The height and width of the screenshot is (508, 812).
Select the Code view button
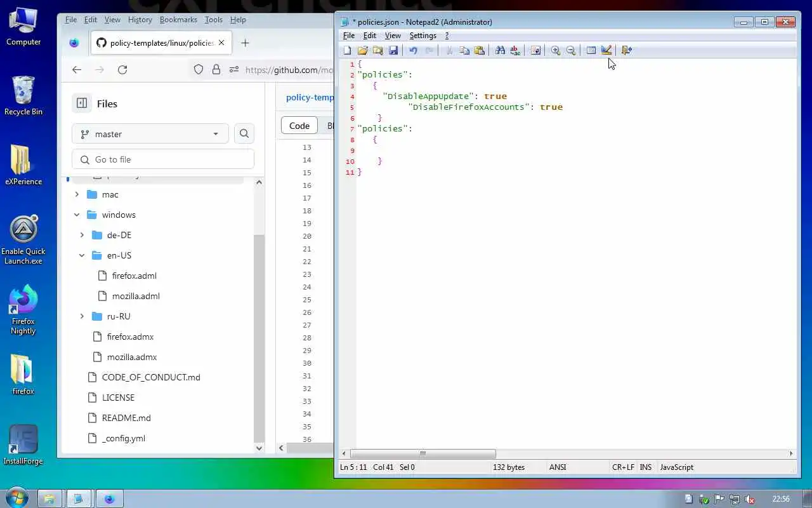299,126
